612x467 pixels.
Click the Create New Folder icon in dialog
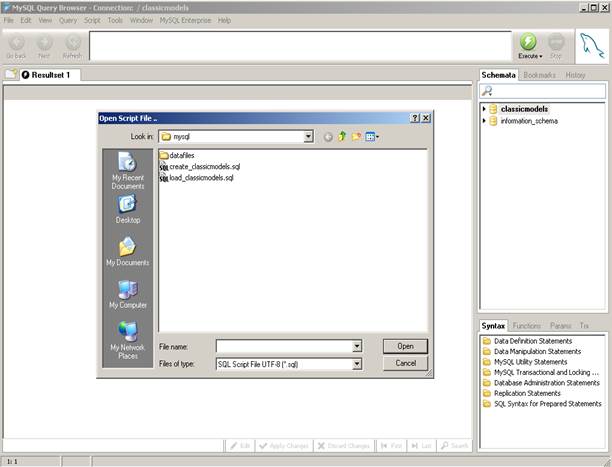pyautogui.click(x=356, y=136)
